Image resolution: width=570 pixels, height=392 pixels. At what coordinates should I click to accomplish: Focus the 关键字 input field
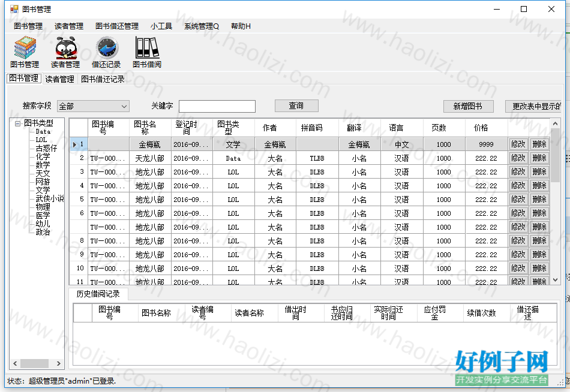point(217,106)
